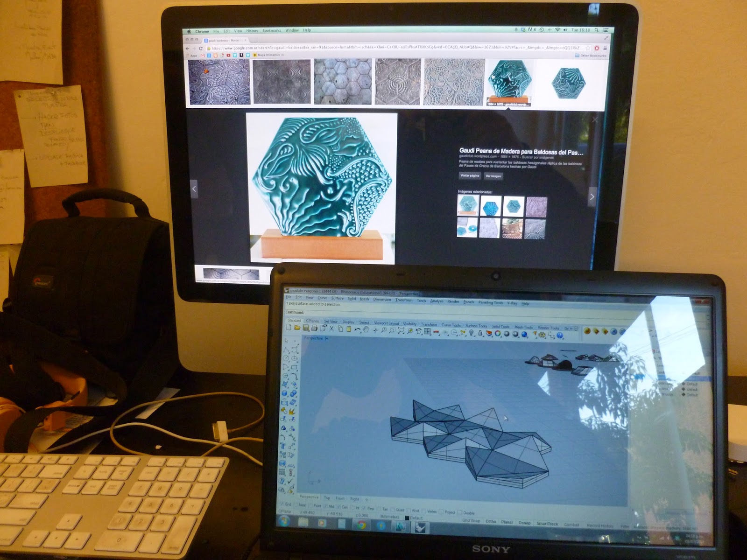Click the Print icon in Rhino toolbar
The width and height of the screenshot is (747, 560).
tap(314, 328)
